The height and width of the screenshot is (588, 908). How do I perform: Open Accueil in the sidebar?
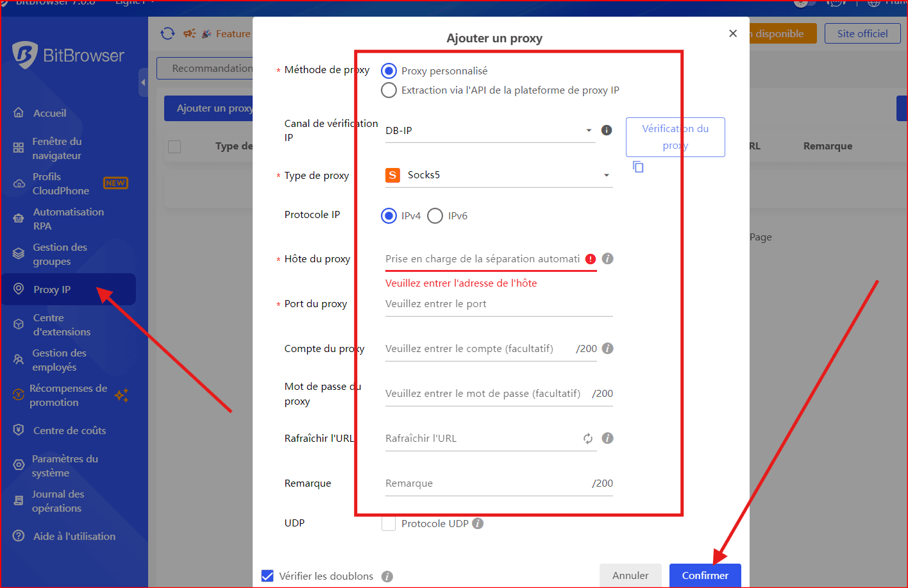click(49, 113)
